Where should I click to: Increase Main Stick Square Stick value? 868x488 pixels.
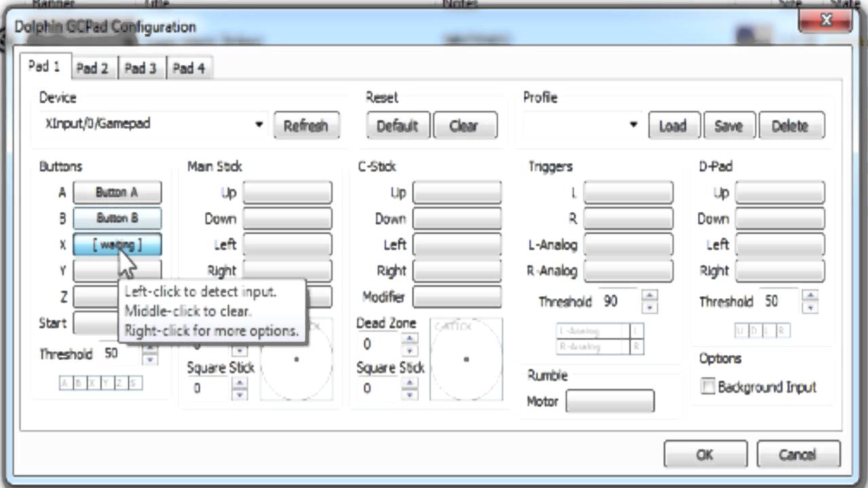pos(239,382)
